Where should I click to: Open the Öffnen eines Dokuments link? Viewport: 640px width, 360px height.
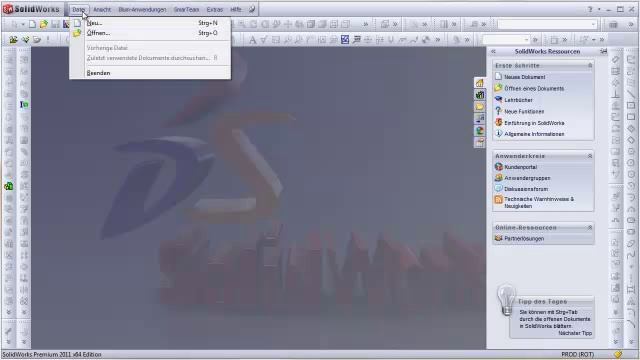tap(534, 88)
